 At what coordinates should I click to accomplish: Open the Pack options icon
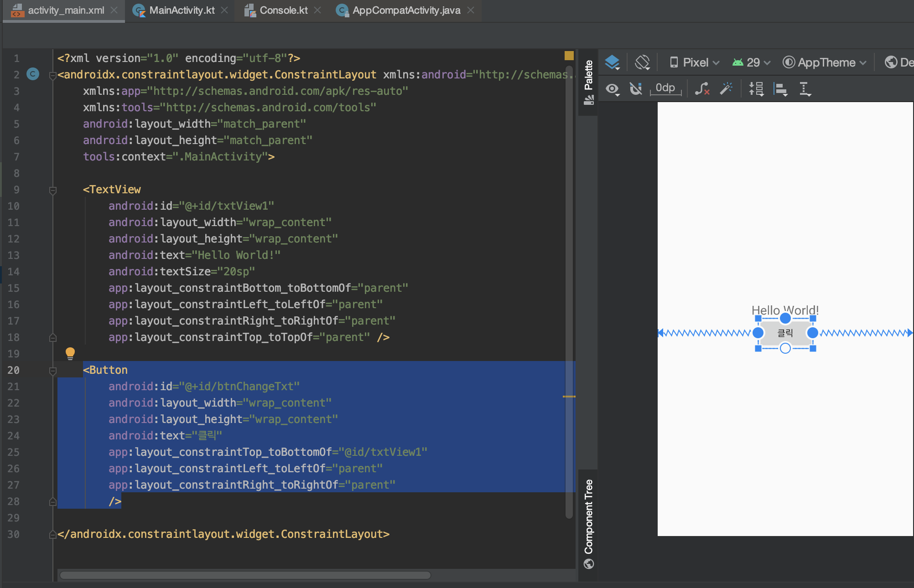coord(756,88)
